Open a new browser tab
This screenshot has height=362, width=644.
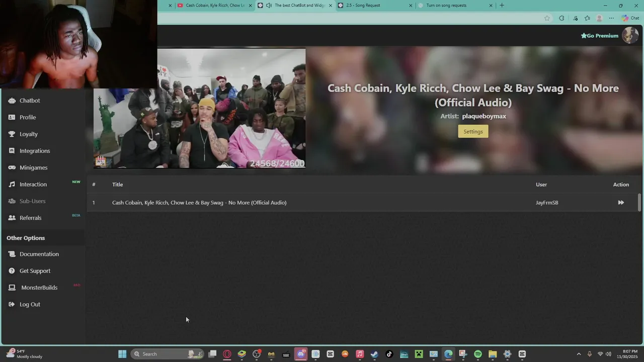pyautogui.click(x=502, y=6)
